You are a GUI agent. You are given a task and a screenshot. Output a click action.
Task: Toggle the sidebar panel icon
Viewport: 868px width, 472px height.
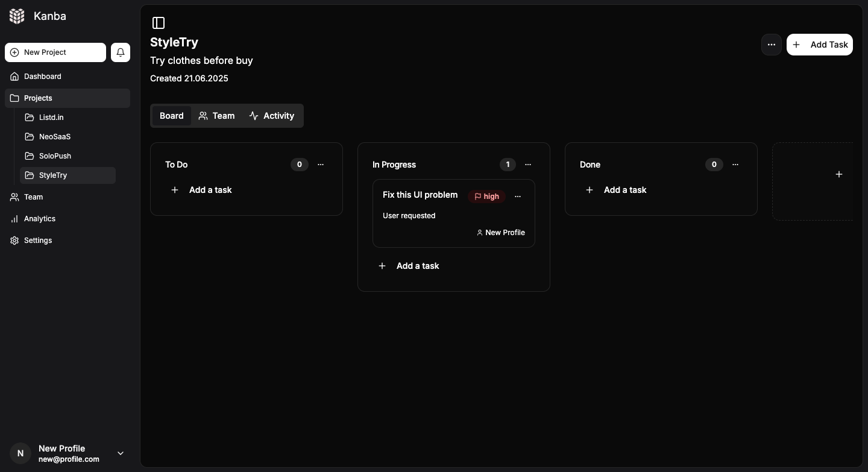[159, 23]
